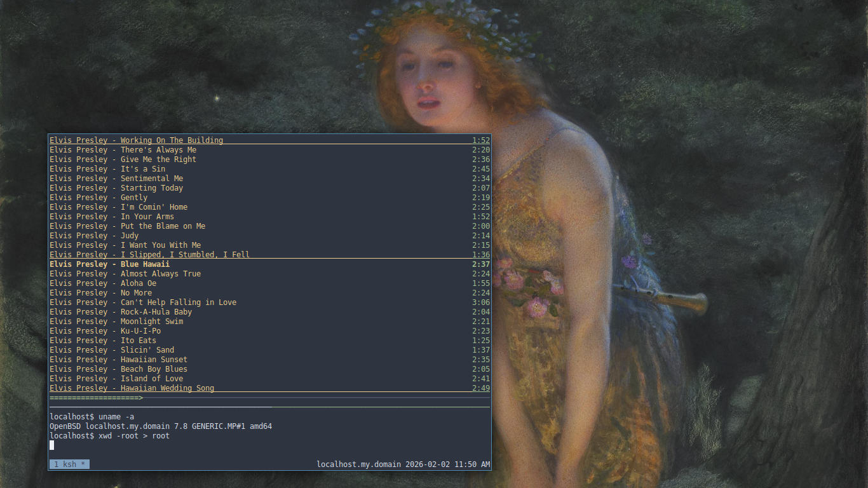Image resolution: width=868 pixels, height=488 pixels.
Task: Select the track Island of Love
Action: [116, 379]
